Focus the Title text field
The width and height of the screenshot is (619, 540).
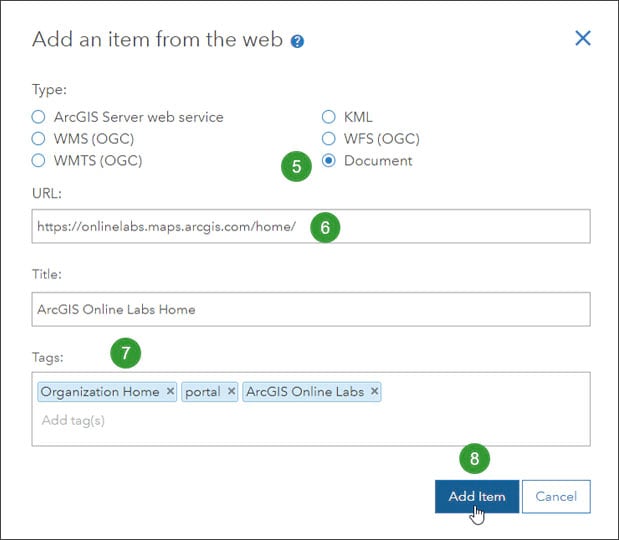311,309
